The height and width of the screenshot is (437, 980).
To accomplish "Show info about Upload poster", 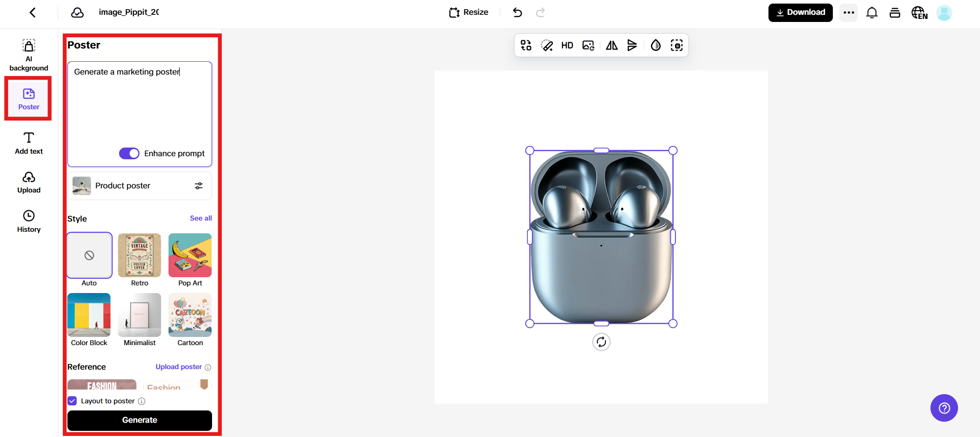I will coord(208,367).
